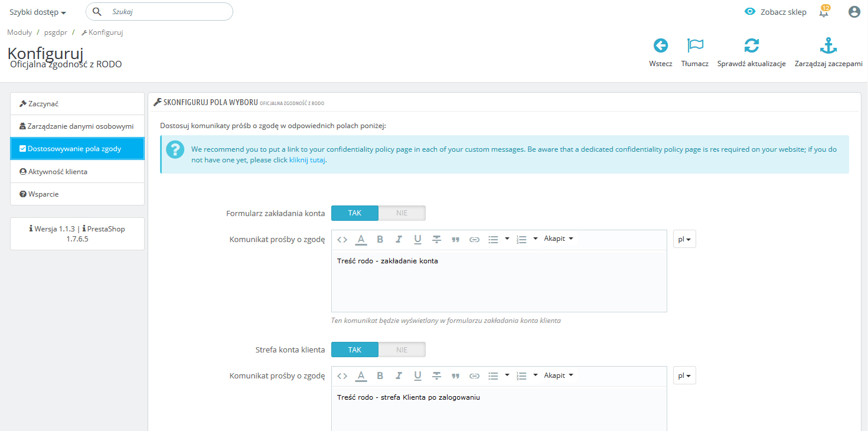This screenshot has width=868, height=431.
Task: Toggle bold in the account creation editor
Action: click(380, 239)
